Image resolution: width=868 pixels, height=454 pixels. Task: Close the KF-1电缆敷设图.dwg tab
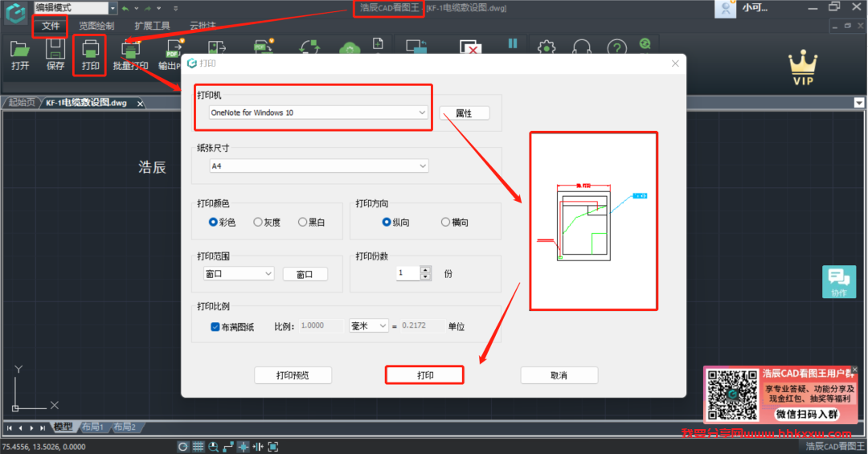pos(140,104)
